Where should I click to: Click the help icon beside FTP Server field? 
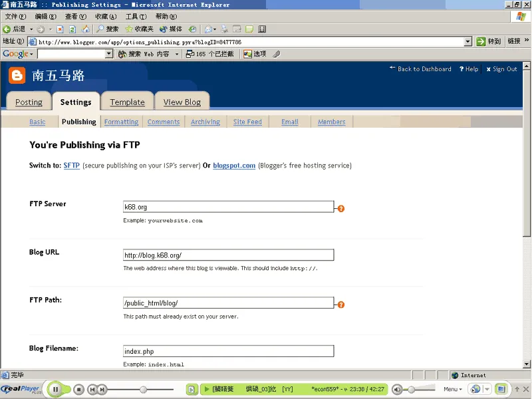pos(341,208)
